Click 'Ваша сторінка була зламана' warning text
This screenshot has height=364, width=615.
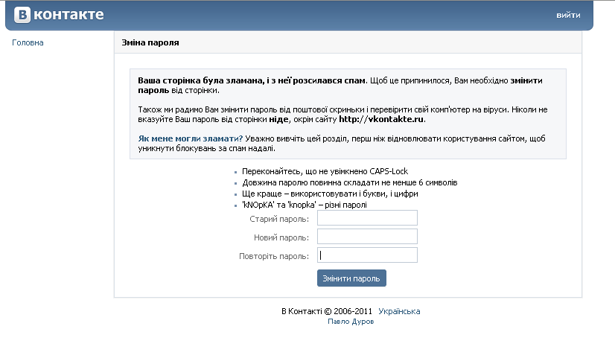[252, 80]
